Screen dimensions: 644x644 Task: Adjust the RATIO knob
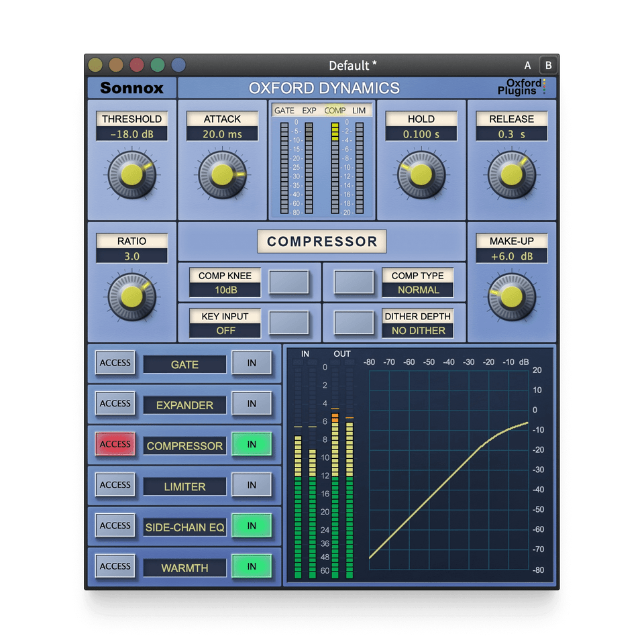click(x=131, y=295)
